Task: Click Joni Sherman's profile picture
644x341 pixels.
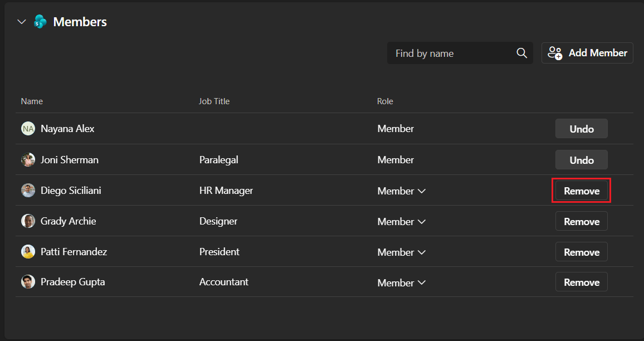Action: point(28,160)
